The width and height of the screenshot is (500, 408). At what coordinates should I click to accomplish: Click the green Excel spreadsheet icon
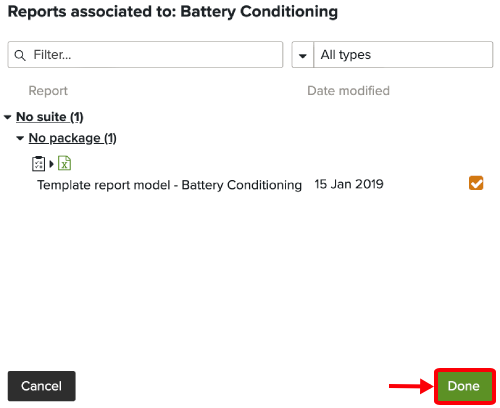(64, 163)
